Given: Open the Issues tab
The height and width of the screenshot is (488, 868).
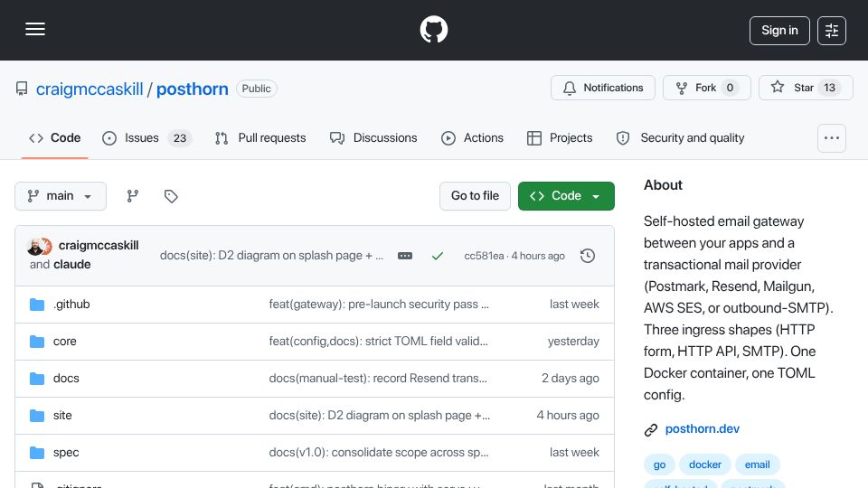Looking at the screenshot, I should (146, 137).
